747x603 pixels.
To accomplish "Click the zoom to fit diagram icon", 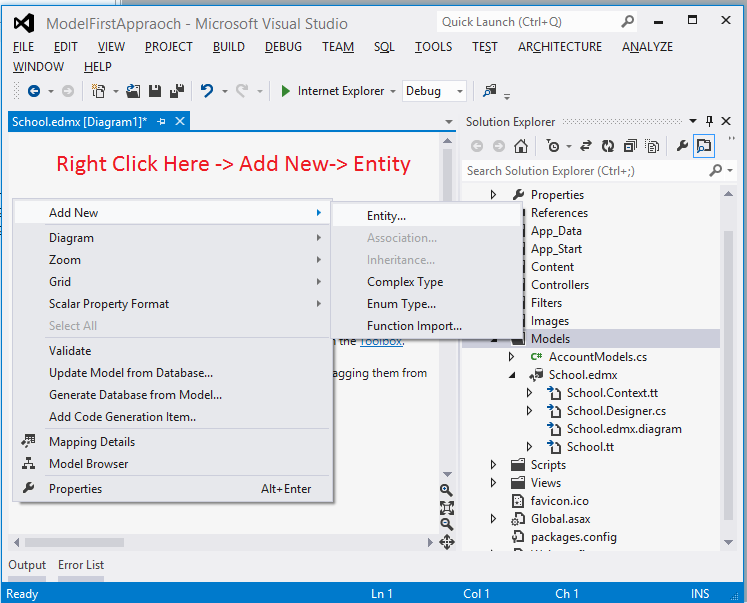I will click(x=446, y=507).
